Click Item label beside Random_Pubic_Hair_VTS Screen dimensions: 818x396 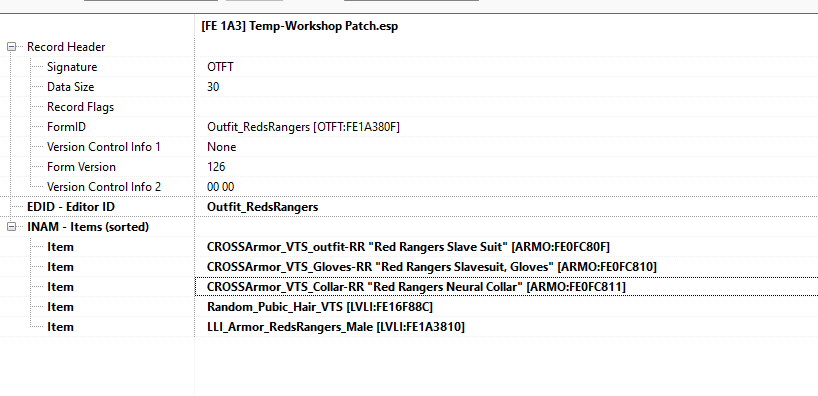(x=60, y=307)
